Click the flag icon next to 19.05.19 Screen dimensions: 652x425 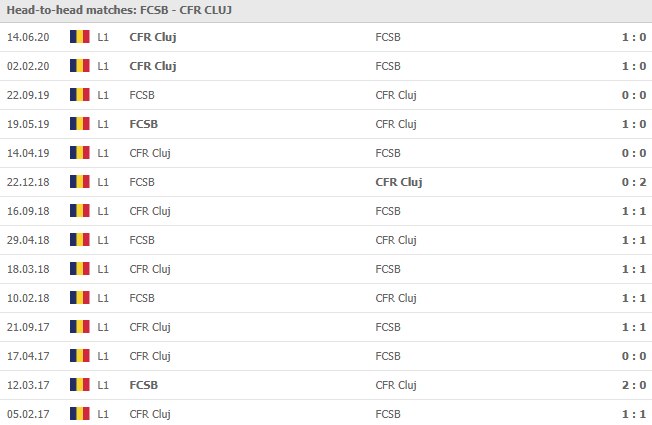pyautogui.click(x=80, y=124)
